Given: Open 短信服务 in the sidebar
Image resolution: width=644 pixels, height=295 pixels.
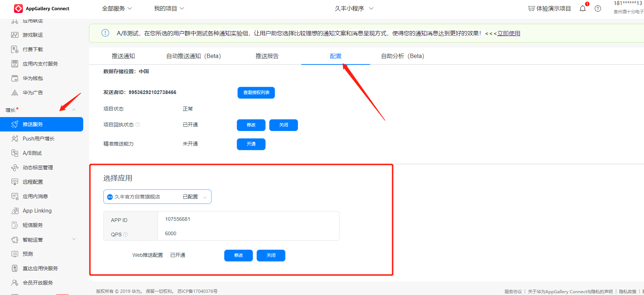Looking at the screenshot, I should pos(33,225).
